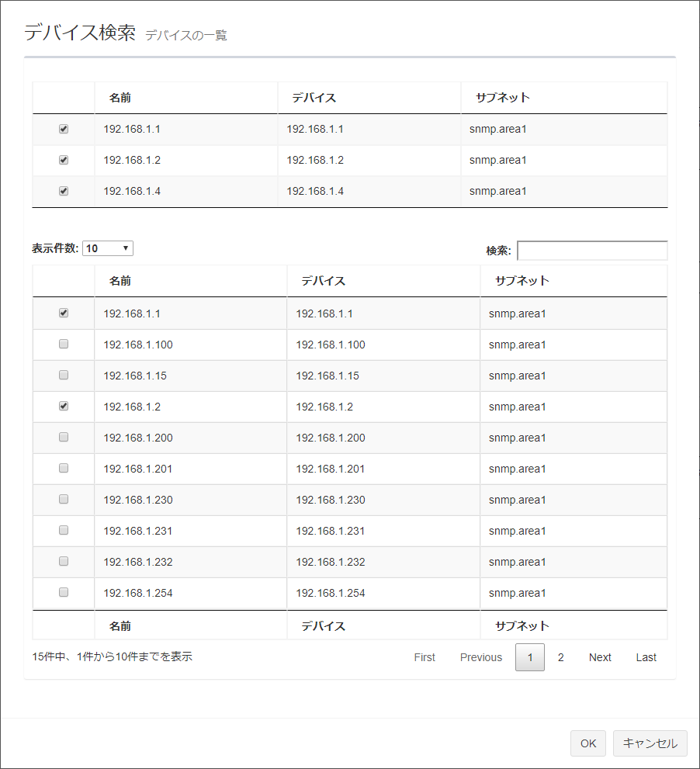Screen dimensions: 700x769
Task: Uncheck 192.168.1.2 in the lower device list
Action: (x=64, y=406)
